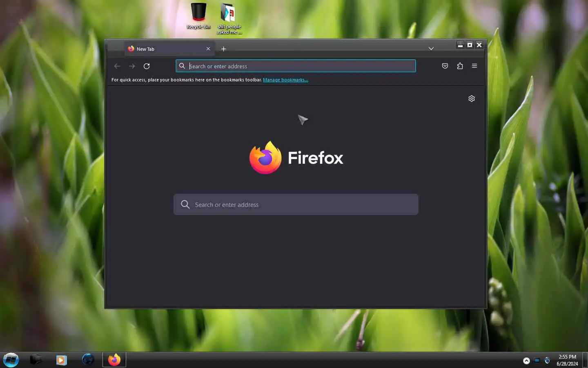This screenshot has height=368, width=588.
Task: Reload the current page
Action: (x=147, y=66)
